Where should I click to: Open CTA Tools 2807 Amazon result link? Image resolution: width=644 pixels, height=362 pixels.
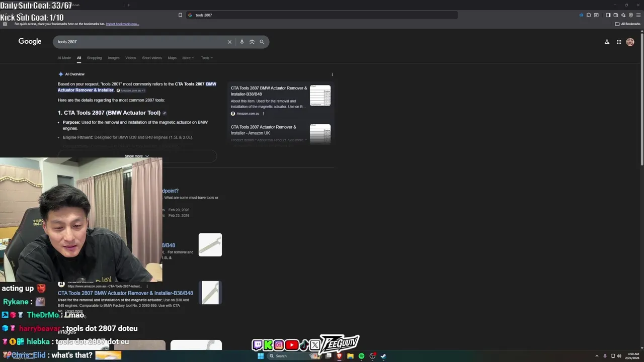125,293
